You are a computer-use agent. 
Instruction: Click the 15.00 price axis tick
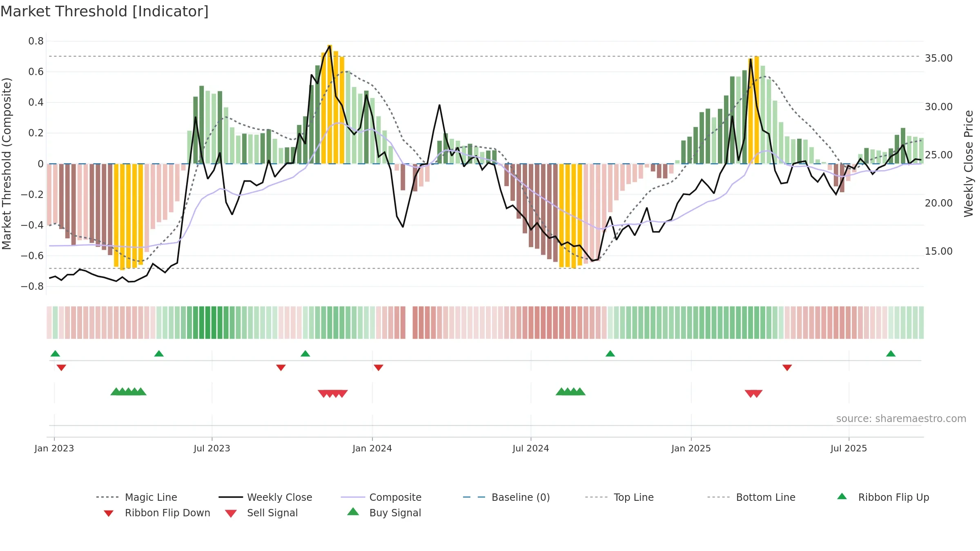(939, 251)
